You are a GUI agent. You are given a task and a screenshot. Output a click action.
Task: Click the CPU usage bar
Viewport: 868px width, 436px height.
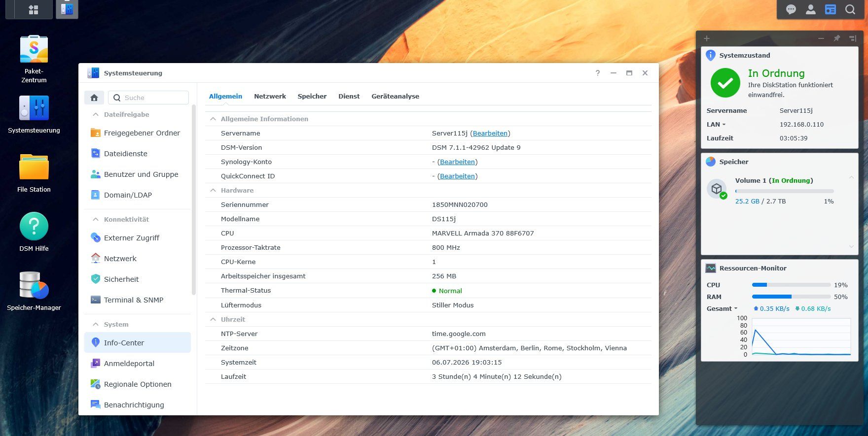[x=791, y=285]
